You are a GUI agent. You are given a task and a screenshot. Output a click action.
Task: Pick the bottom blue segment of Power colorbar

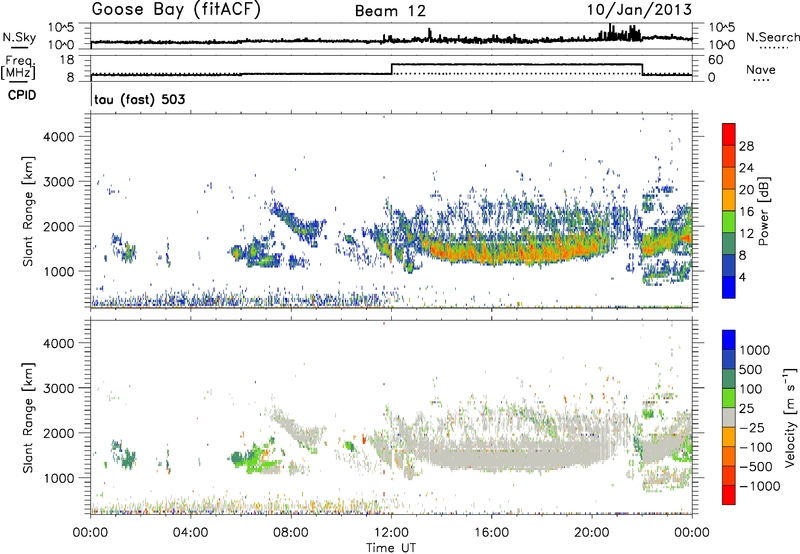point(729,287)
